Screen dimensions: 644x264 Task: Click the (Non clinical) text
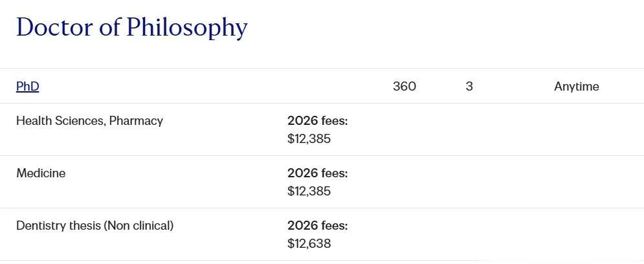139,226
